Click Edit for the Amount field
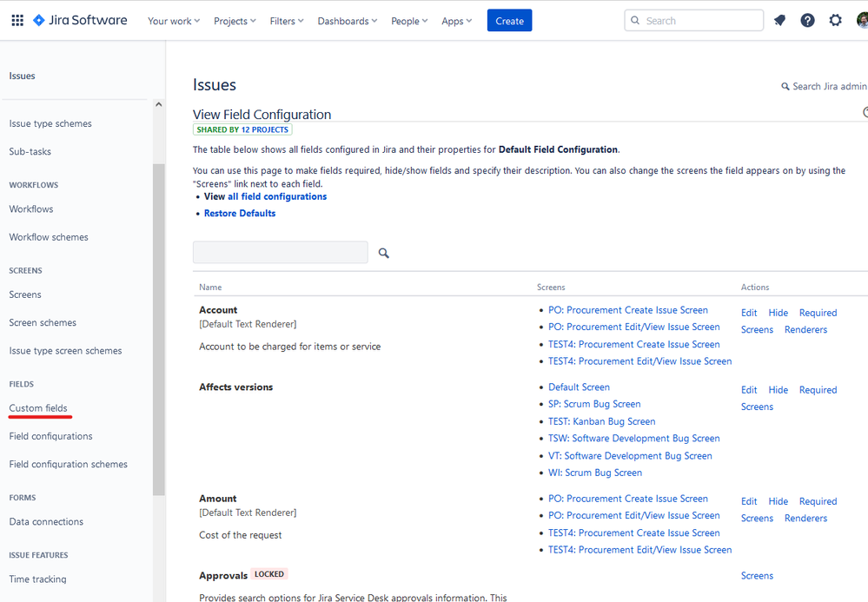Image resolution: width=868 pixels, height=602 pixels. [x=749, y=501]
